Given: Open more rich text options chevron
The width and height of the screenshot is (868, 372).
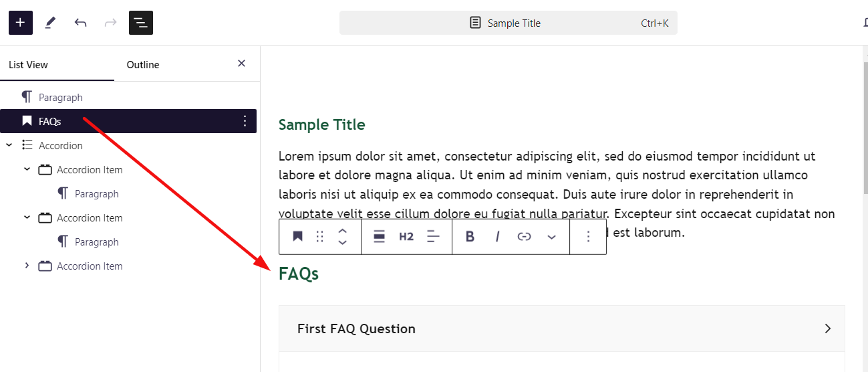Looking at the screenshot, I should click(551, 236).
